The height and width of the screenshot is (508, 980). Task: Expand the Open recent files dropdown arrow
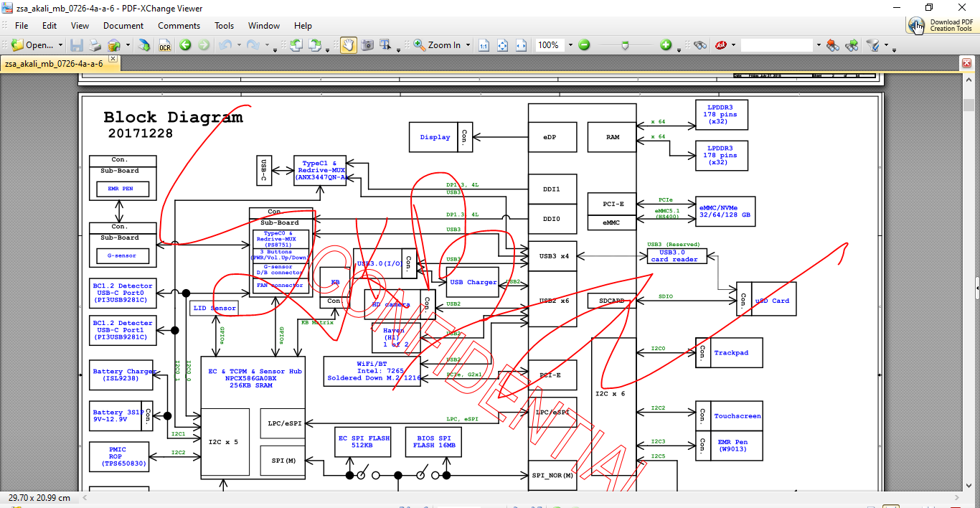(60, 45)
